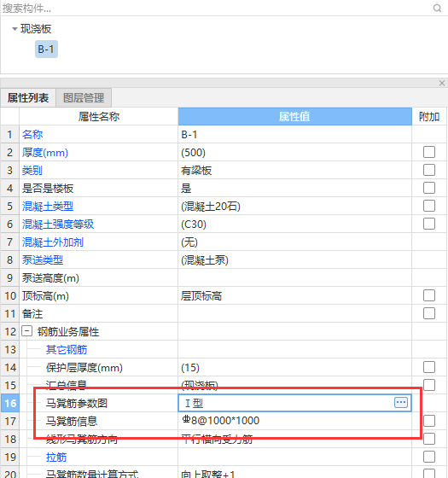The image size is (448, 478).
Task: Select the (混凝土泵) value cell
Action: coord(294,260)
